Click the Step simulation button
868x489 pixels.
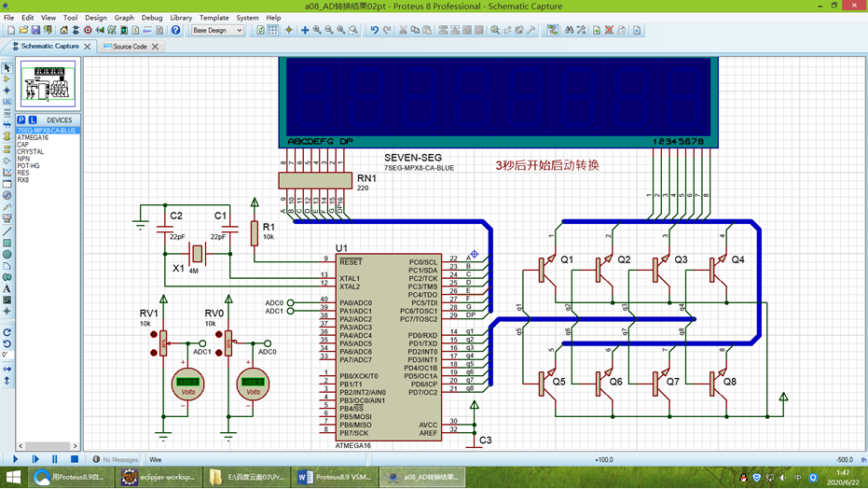[35, 459]
